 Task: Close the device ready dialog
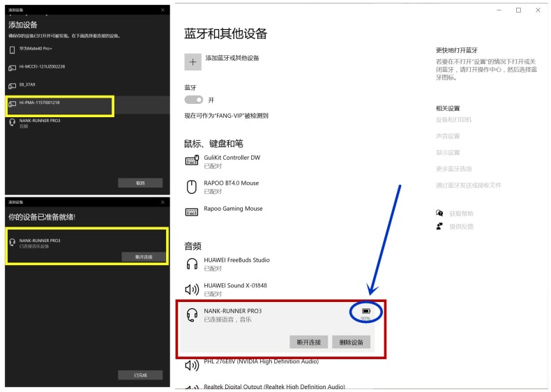click(x=163, y=202)
